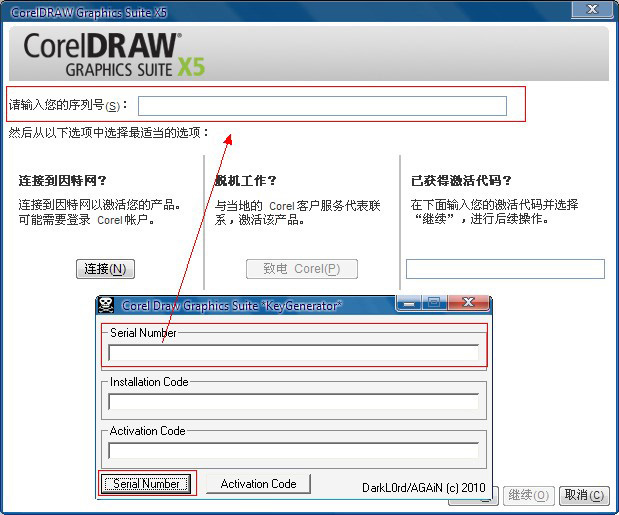This screenshot has width=619, height=515.
Task: Close the KeyGenerator window
Action: [468, 303]
